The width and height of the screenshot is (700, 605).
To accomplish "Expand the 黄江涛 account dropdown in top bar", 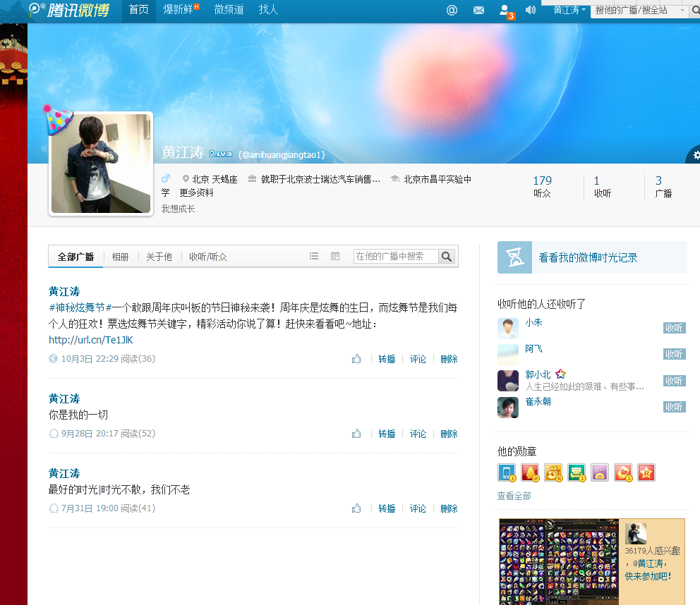I will [569, 10].
